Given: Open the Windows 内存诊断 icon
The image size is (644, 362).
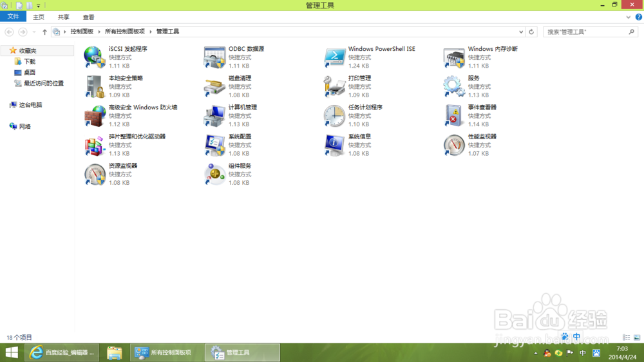Looking at the screenshot, I should [x=454, y=57].
